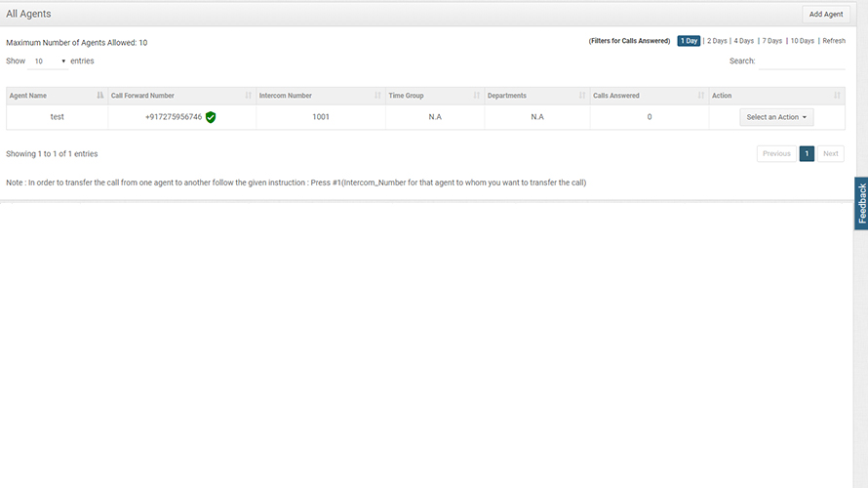Focus the Search input field

[x=802, y=61]
